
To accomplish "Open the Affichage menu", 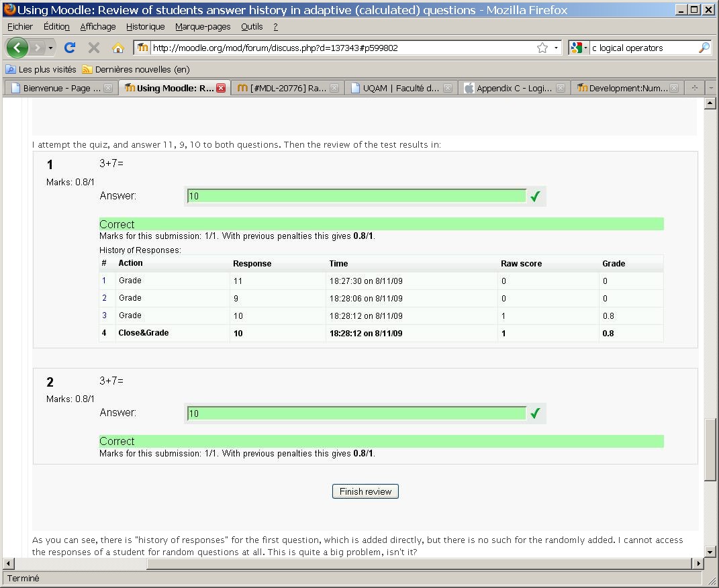I will coord(97,27).
